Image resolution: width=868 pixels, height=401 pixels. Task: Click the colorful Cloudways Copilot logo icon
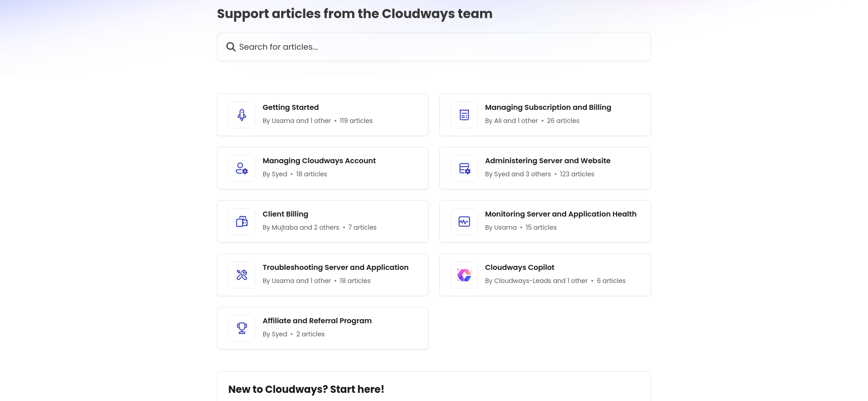[464, 275]
